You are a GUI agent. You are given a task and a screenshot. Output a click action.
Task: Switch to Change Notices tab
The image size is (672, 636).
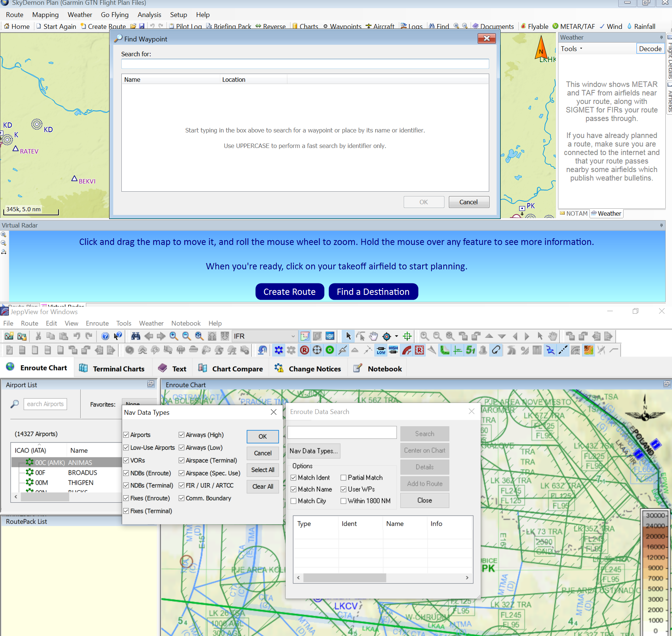[308, 369]
